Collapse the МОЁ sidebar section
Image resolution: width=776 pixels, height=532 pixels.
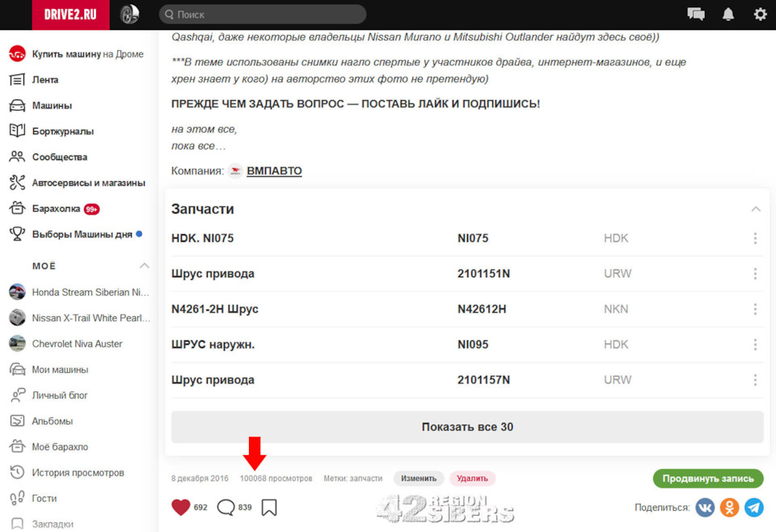pos(144,266)
